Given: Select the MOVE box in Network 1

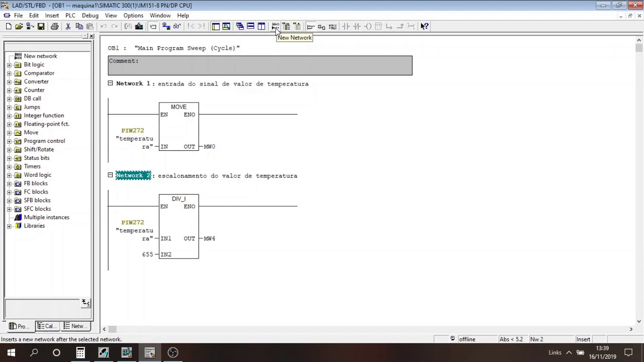Looking at the screenshot, I should tap(179, 126).
